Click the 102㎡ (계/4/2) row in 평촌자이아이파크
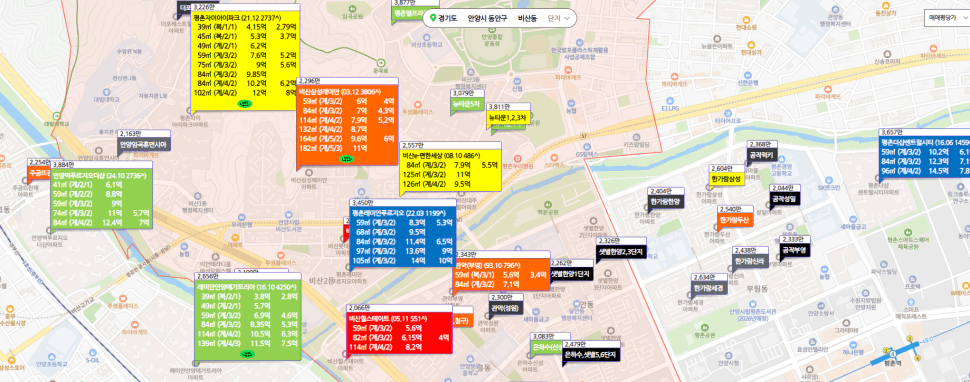Viewport: 970px width, 382px height. 246,93
